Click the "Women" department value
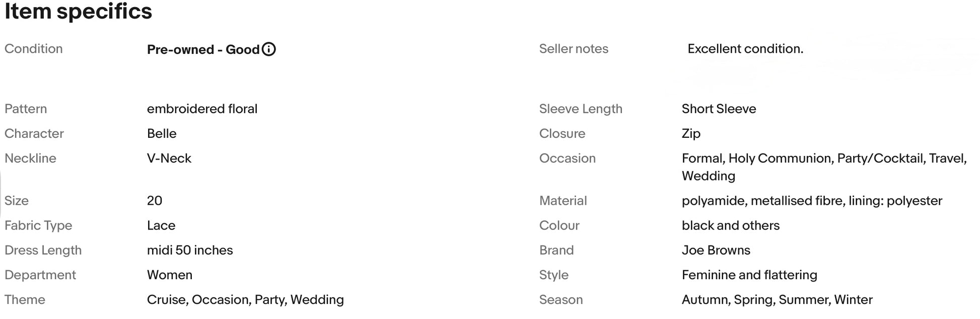980x319 pixels. click(170, 275)
